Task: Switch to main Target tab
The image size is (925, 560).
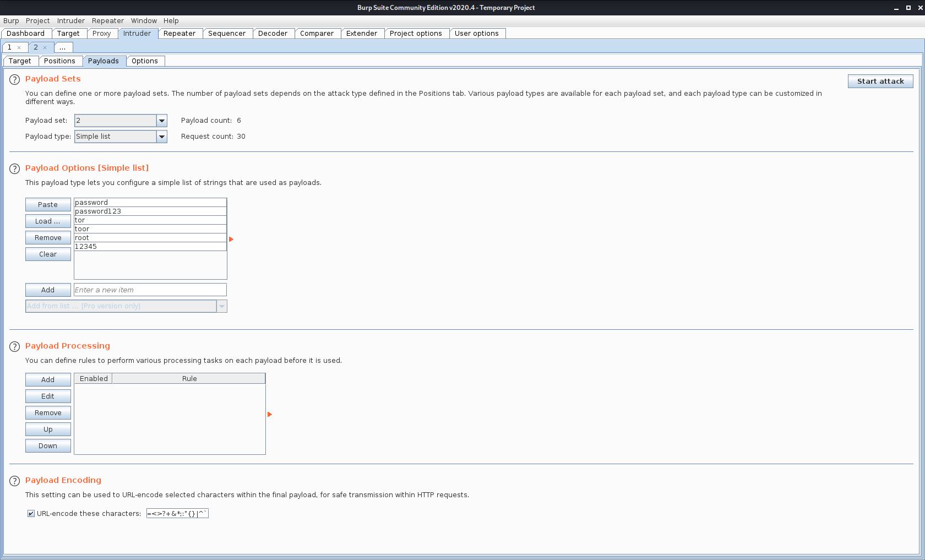Action: pos(68,34)
